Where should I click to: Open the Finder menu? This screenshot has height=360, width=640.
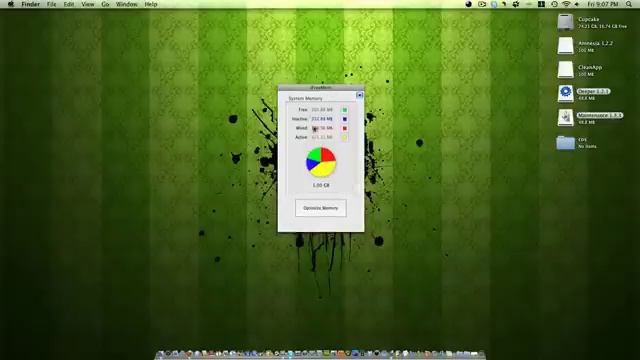31,4
